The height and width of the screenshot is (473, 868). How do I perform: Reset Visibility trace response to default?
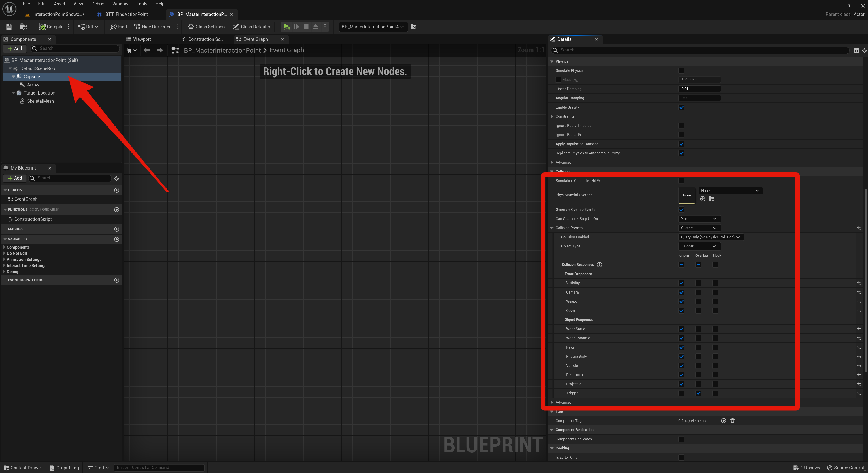tap(859, 283)
